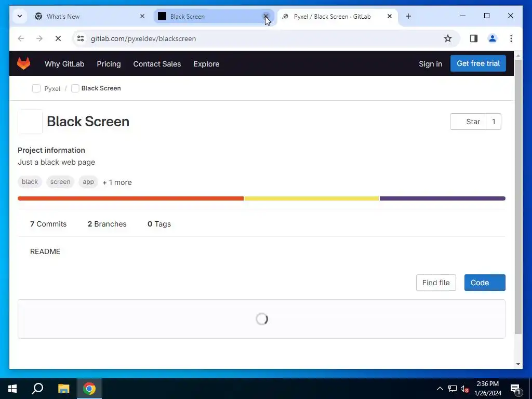Open Chrome three-dot menu

coord(511,38)
